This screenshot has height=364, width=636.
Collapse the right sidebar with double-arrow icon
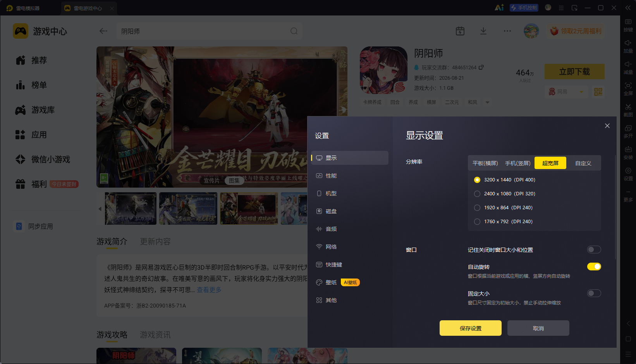[628, 8]
